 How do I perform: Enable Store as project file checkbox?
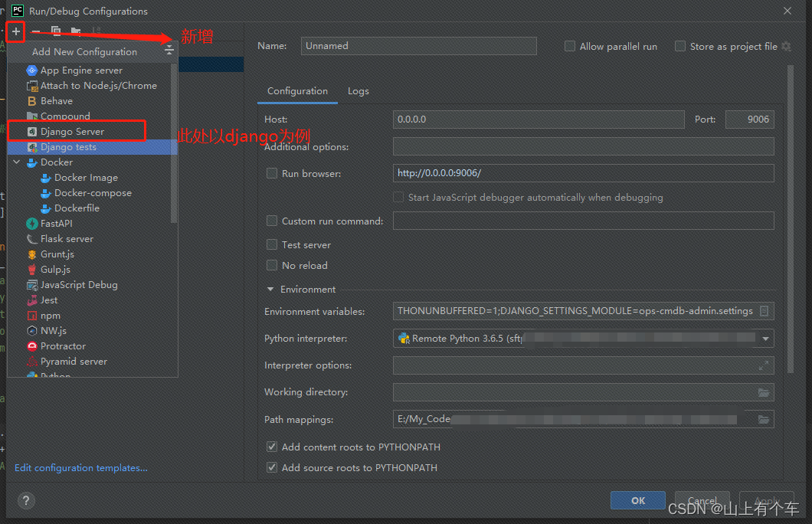pos(680,47)
